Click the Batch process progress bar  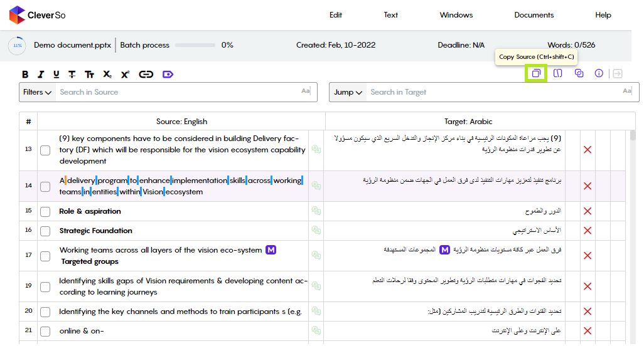coord(195,45)
